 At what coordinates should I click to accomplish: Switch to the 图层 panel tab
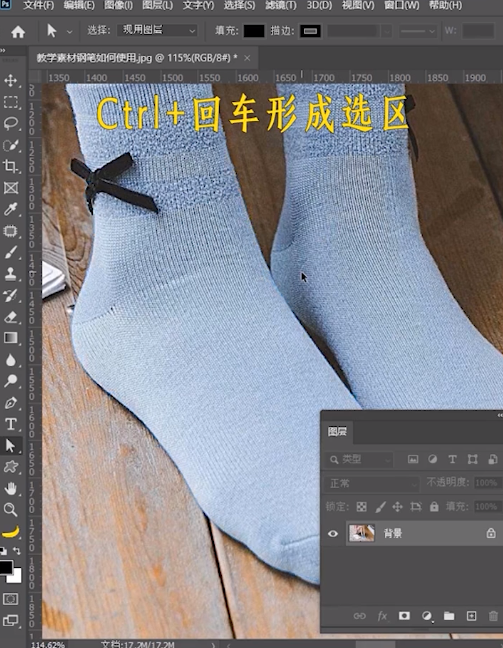pos(337,432)
